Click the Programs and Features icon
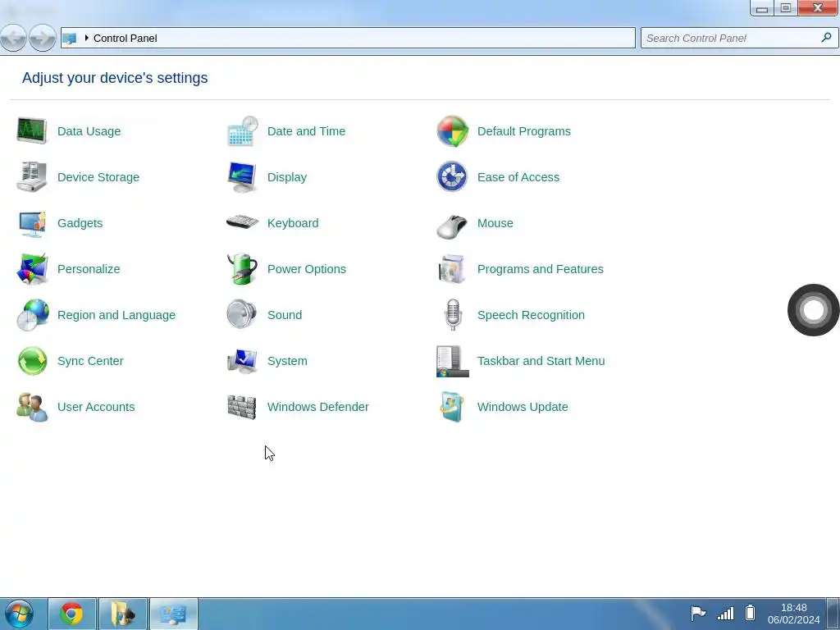 [x=452, y=269]
